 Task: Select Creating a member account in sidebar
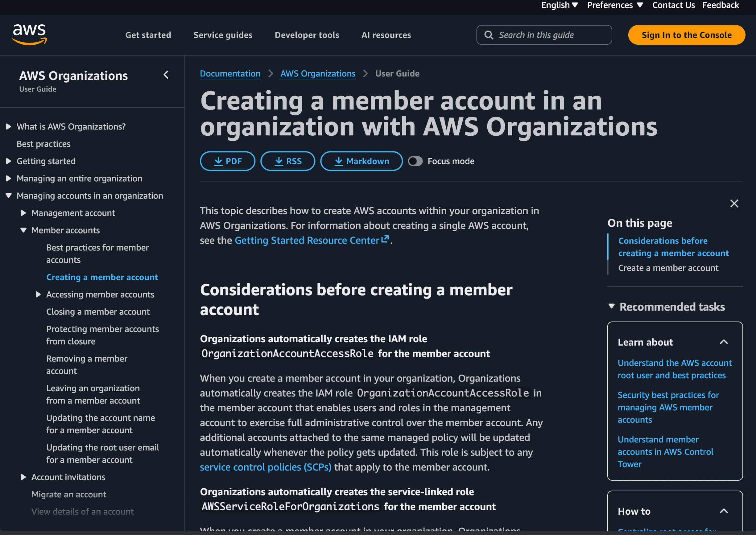point(102,278)
